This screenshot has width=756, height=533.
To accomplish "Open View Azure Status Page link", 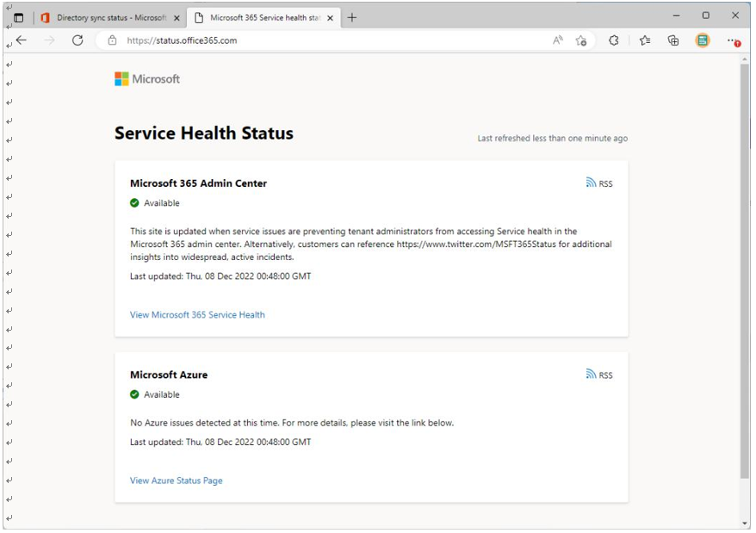I will coord(176,481).
